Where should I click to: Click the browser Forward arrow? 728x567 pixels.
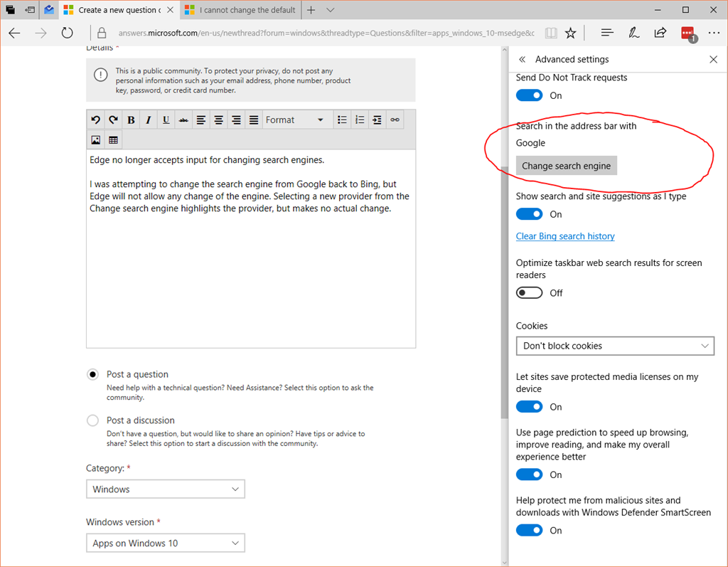click(41, 33)
